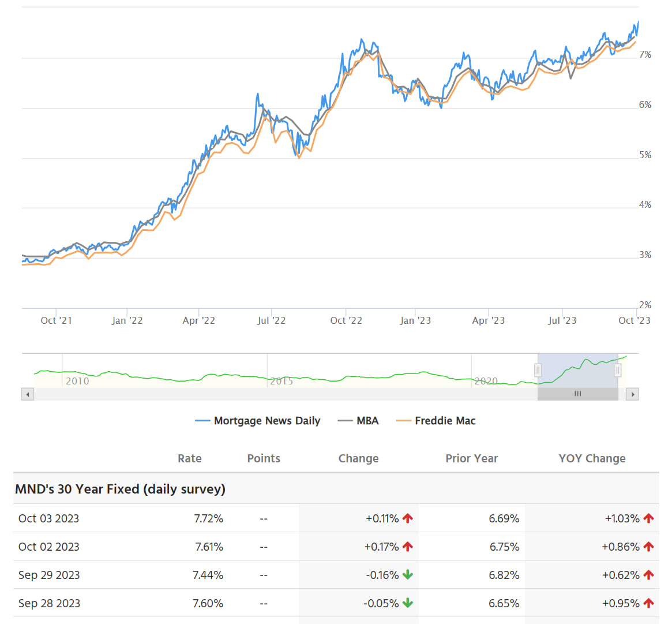
Task: Click the green down arrow beside -0.05%
Action: pyautogui.click(x=408, y=603)
